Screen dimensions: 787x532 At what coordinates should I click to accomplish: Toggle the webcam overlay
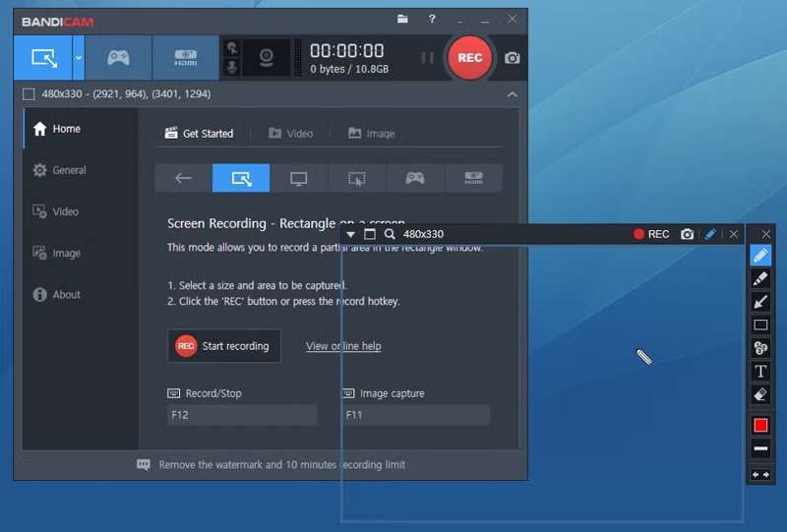tap(266, 58)
